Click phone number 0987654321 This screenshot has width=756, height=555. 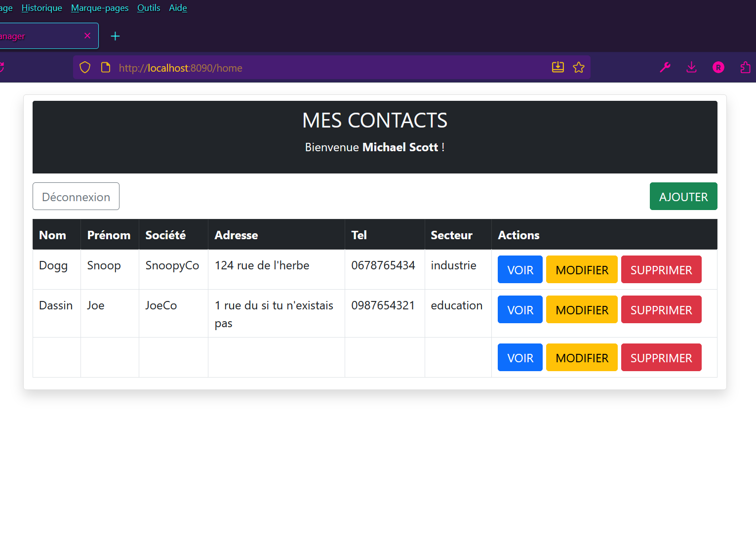(383, 305)
